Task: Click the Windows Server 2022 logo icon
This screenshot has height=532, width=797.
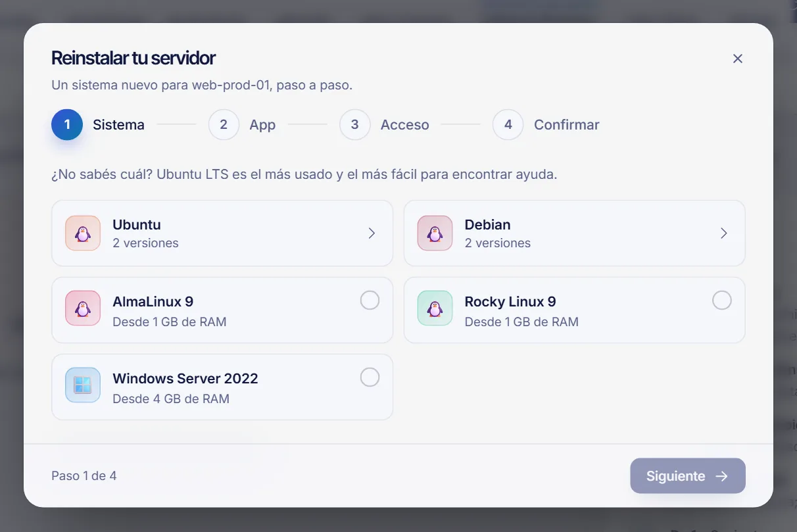Action: pyautogui.click(x=83, y=385)
